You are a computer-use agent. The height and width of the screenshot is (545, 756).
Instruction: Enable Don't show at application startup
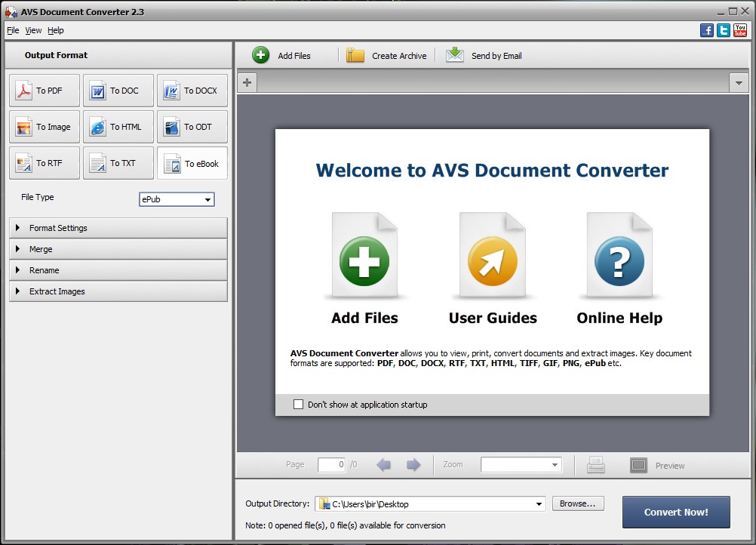(x=299, y=405)
